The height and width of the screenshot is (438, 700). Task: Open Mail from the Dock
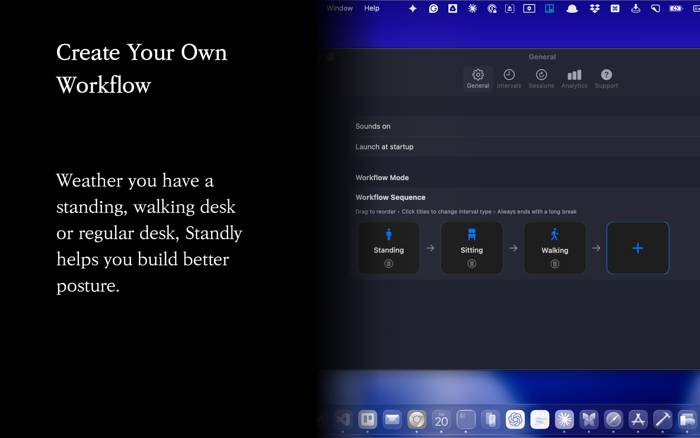(392, 420)
